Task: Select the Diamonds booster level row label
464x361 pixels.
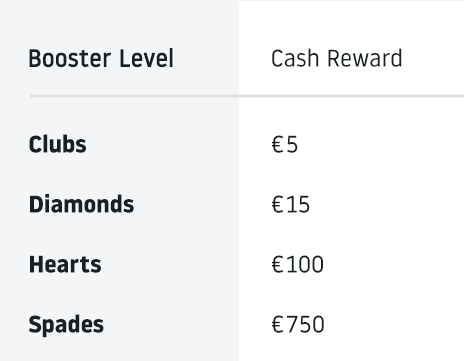Action: click(81, 204)
